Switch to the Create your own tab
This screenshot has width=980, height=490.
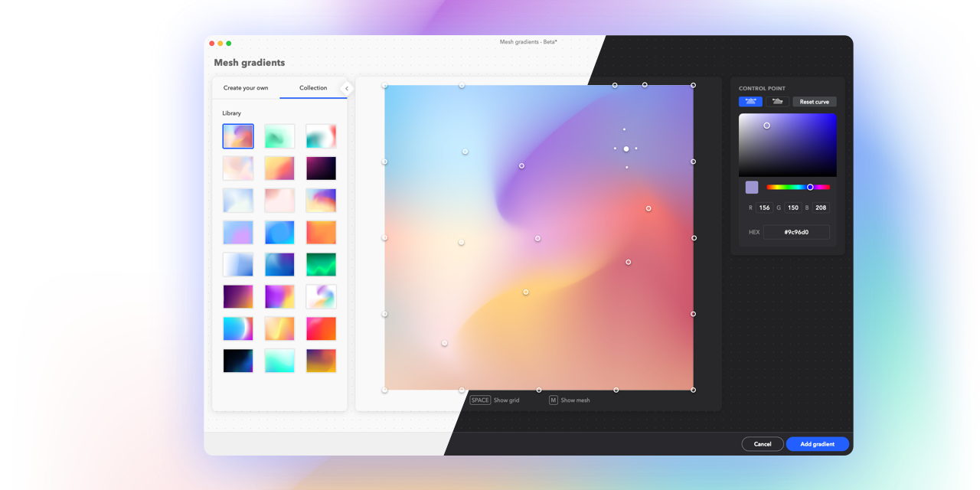[x=246, y=88]
